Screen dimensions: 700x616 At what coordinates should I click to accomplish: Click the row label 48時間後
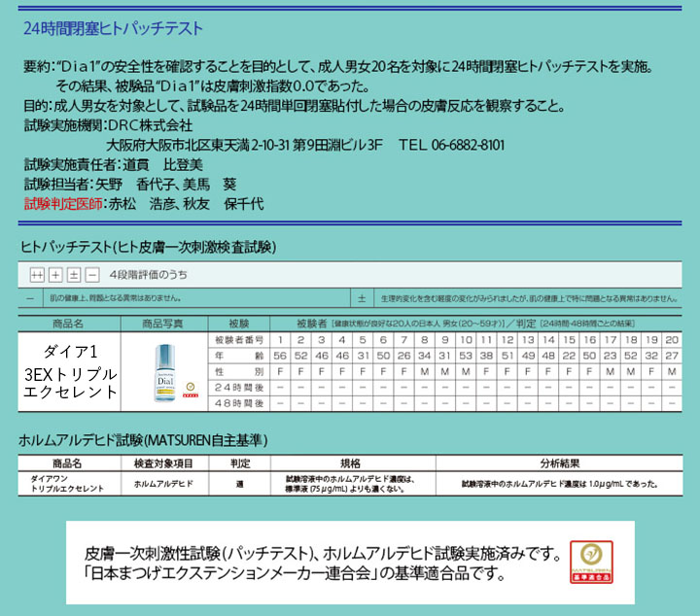click(x=239, y=403)
